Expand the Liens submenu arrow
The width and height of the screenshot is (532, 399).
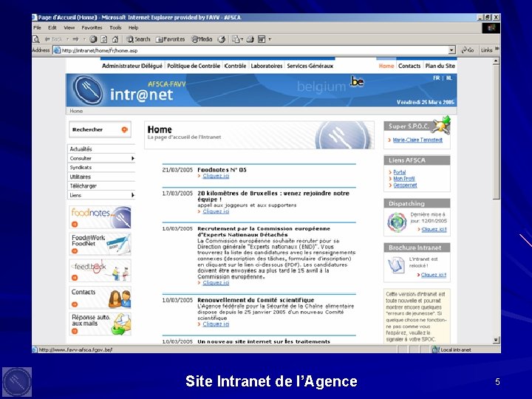click(x=133, y=195)
